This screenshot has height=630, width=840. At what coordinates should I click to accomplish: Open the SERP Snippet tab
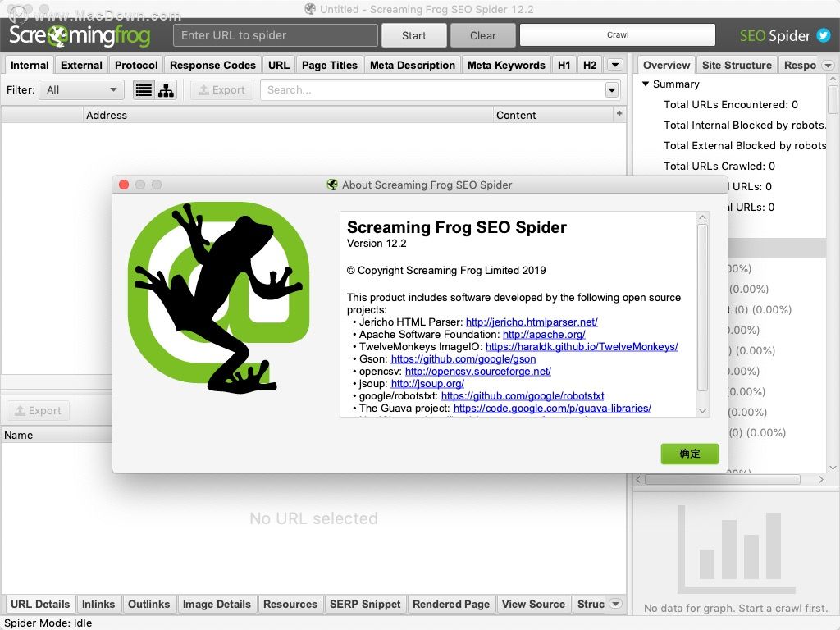(365, 604)
